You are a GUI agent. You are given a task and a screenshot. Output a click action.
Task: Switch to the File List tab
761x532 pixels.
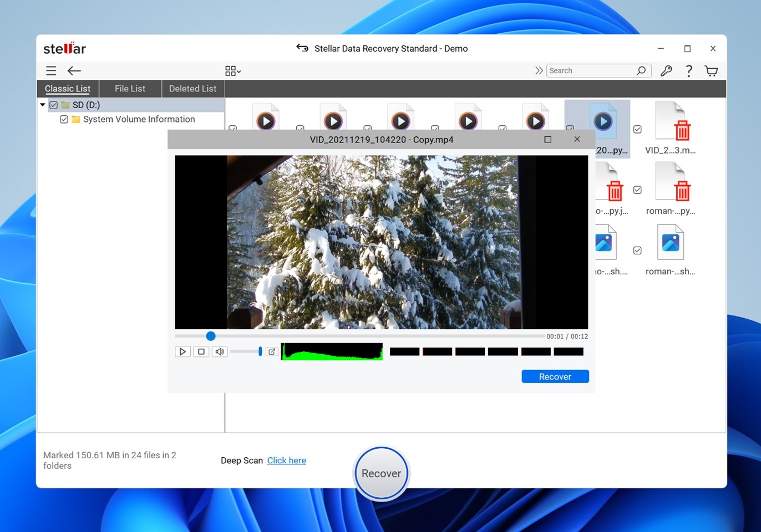130,89
